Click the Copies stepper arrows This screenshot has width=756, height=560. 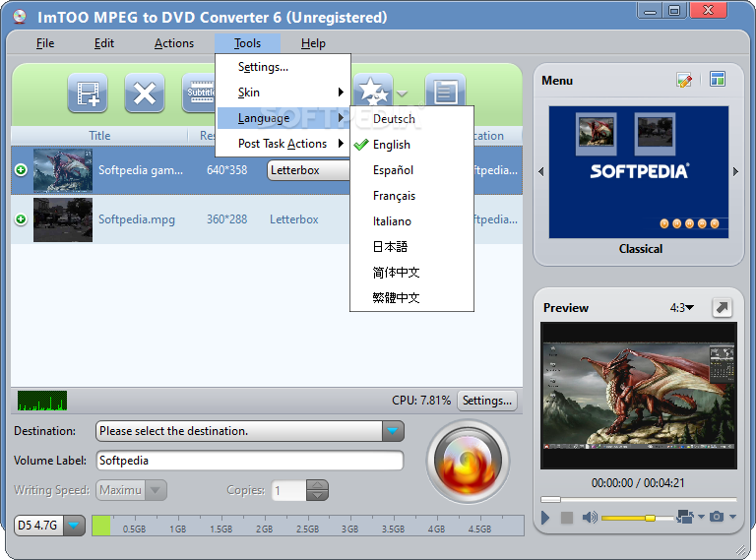pyautogui.click(x=317, y=490)
